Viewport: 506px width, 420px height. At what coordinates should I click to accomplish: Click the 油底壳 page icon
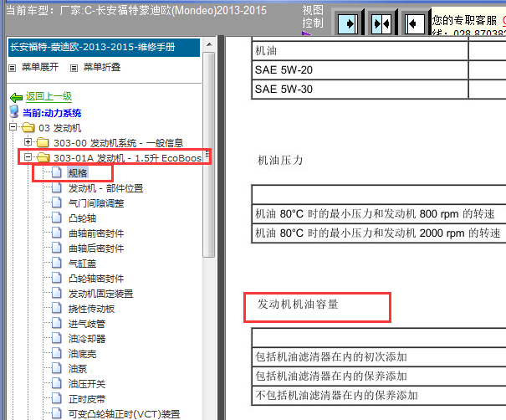[x=57, y=354]
